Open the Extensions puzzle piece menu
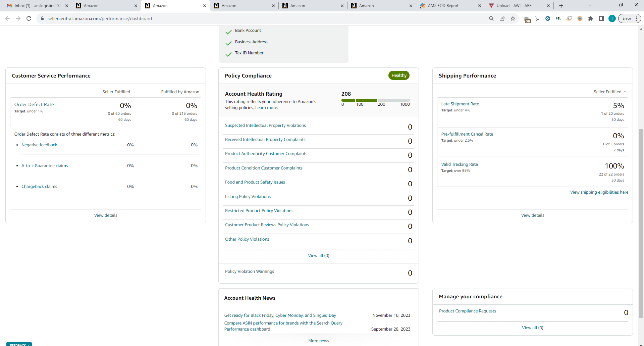Screen dimensions: 644x346 coord(591,18)
